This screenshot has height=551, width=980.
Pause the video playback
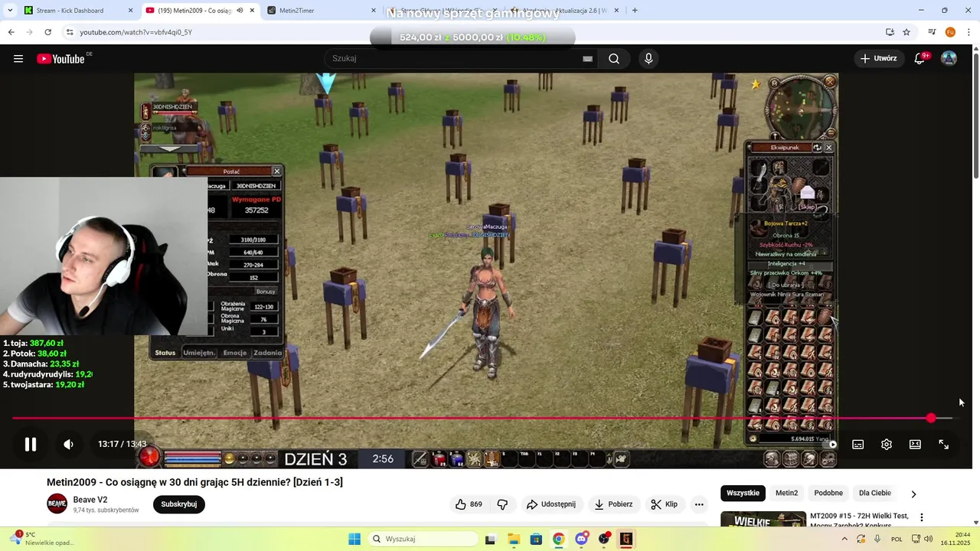pyautogui.click(x=31, y=445)
